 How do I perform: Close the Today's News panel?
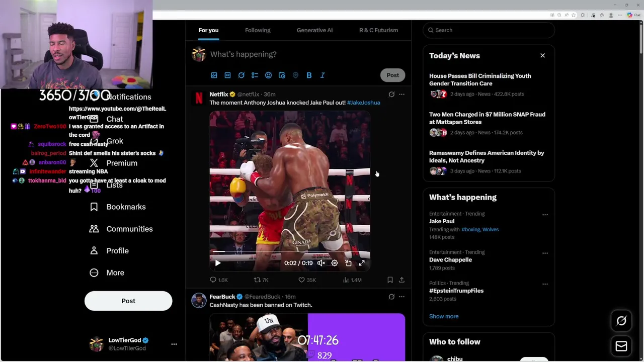pyautogui.click(x=542, y=55)
